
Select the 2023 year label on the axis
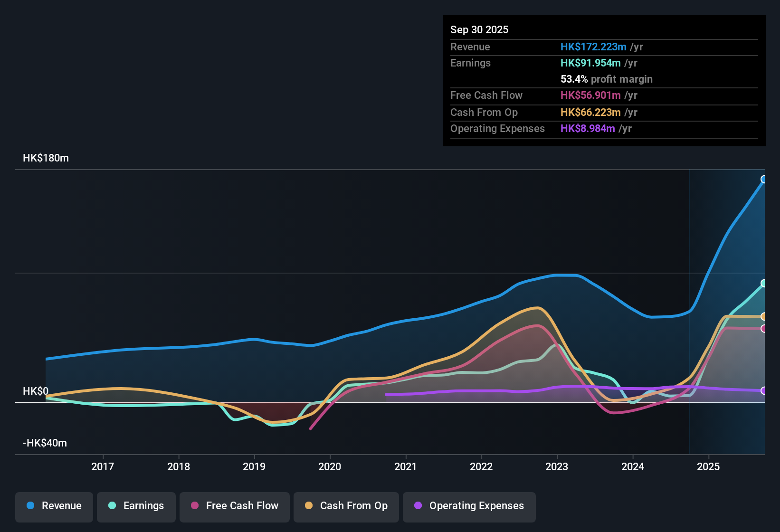557,467
